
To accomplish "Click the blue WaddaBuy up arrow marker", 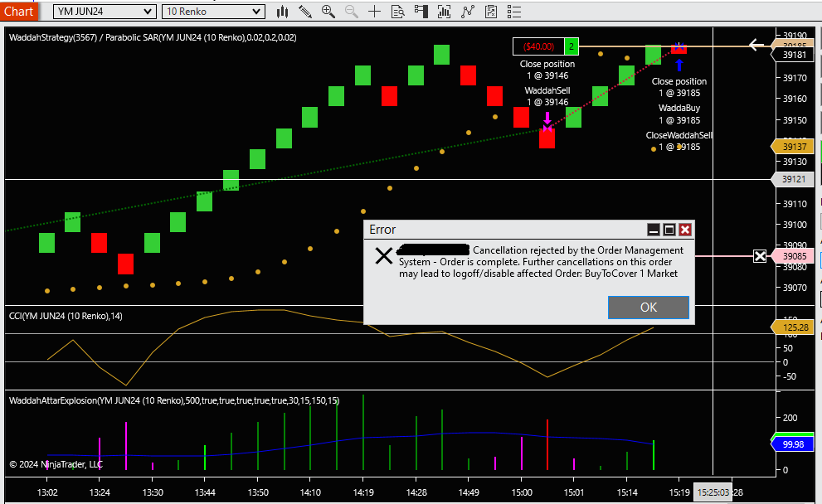I will click(x=679, y=65).
